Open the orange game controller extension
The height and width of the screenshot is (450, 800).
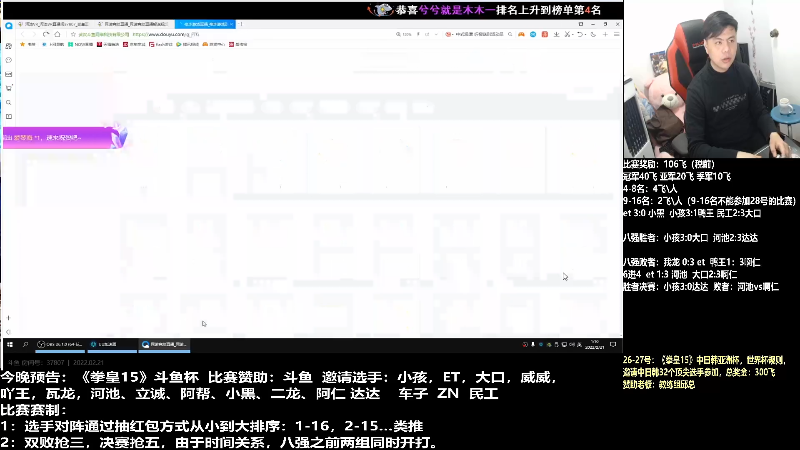521,34
